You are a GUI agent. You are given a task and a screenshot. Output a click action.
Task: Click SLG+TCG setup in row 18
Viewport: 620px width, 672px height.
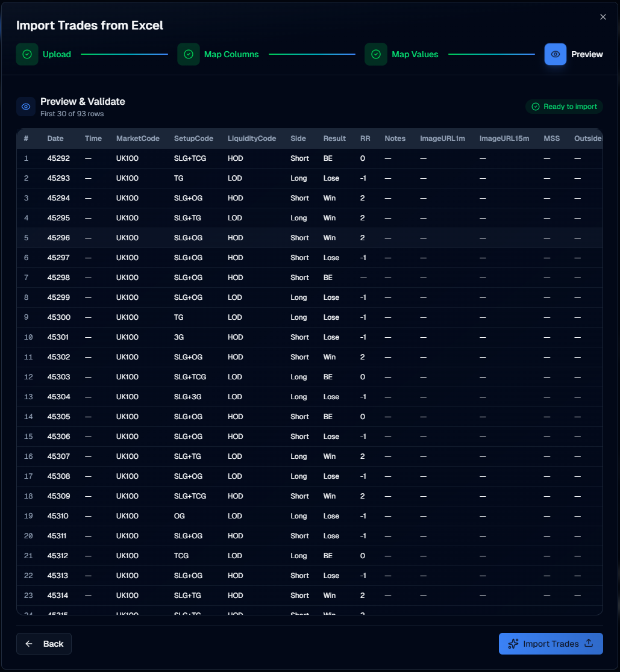[190, 496]
